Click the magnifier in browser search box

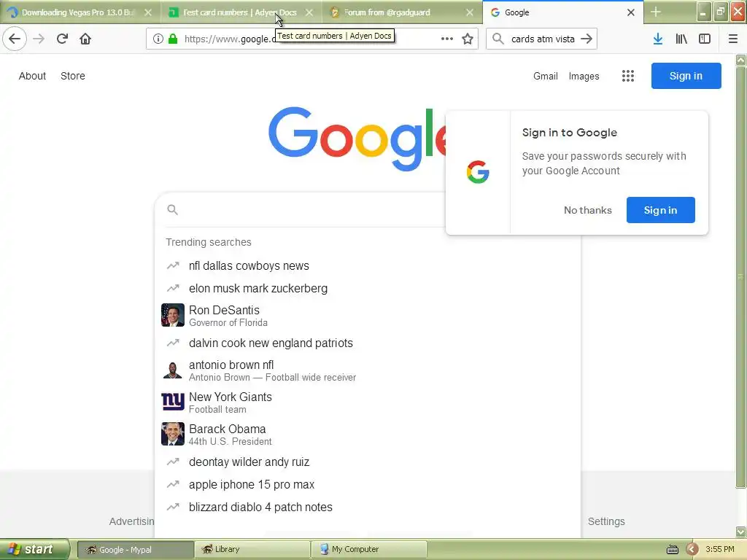pos(498,39)
